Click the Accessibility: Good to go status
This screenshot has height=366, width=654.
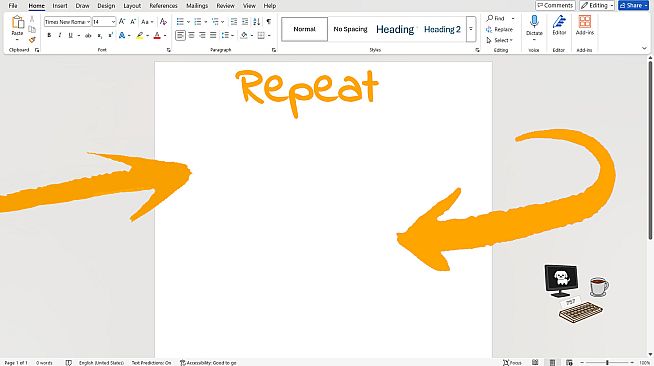point(208,363)
